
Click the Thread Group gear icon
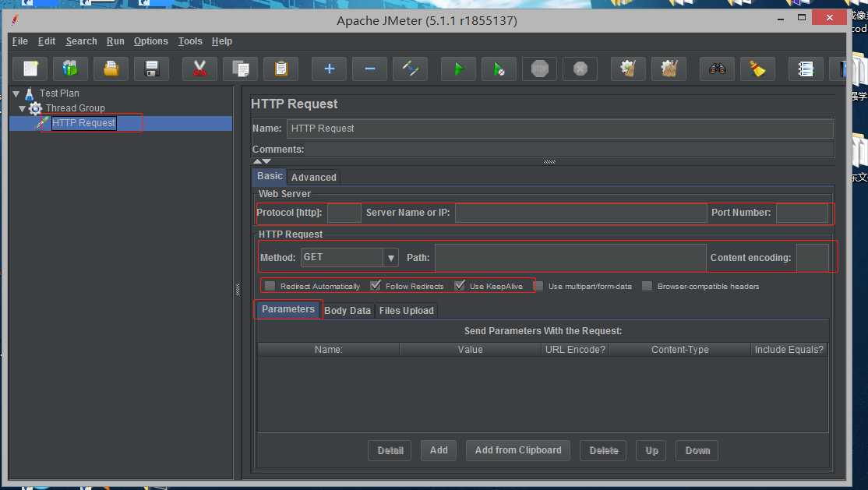(35, 108)
